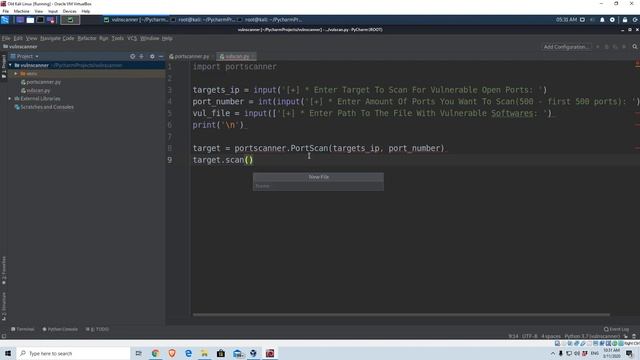Screen dimensions: 640x360
Task: Switch to first root@kali terminal window button
Action: tap(203, 20)
